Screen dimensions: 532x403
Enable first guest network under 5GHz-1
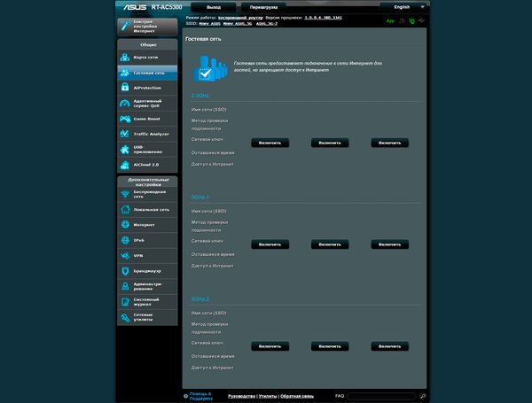tap(270, 244)
